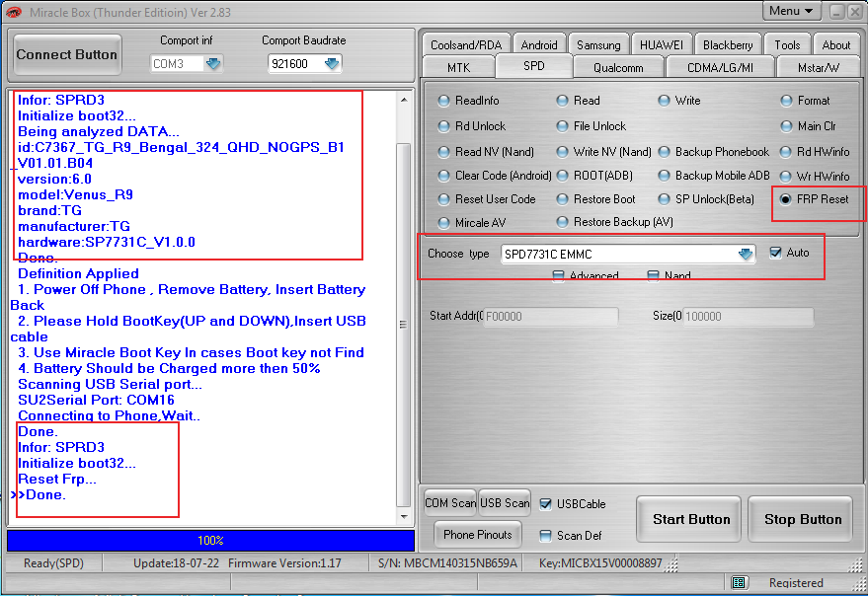Click the Size input field

tap(748, 316)
